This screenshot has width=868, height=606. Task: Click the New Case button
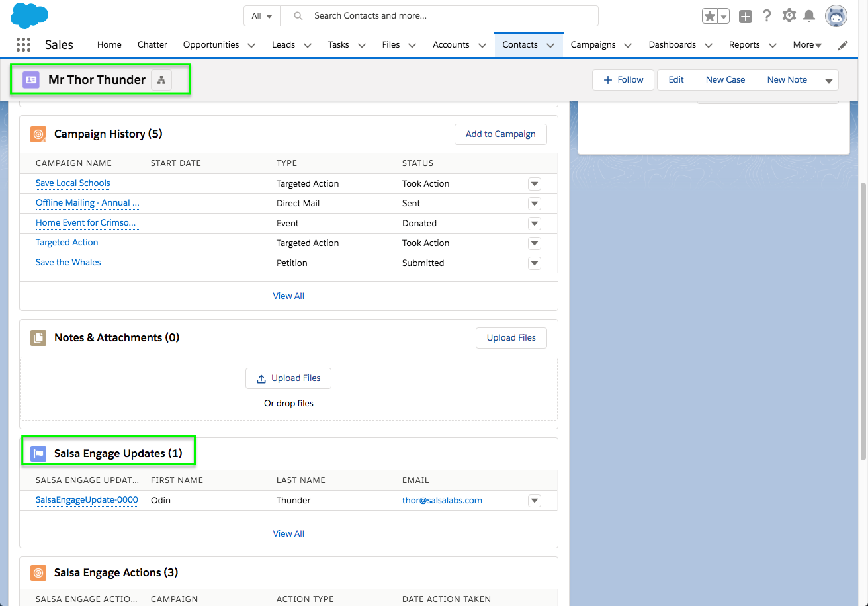[x=725, y=80]
